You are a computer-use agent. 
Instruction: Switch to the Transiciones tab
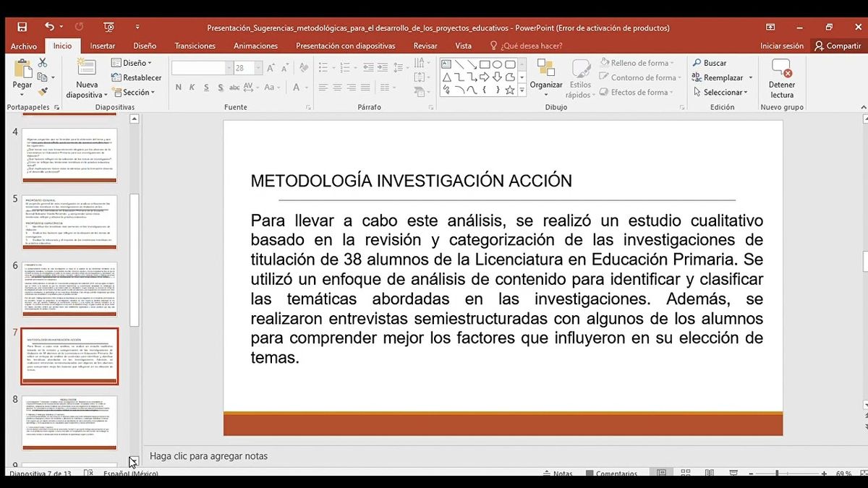(x=195, y=46)
